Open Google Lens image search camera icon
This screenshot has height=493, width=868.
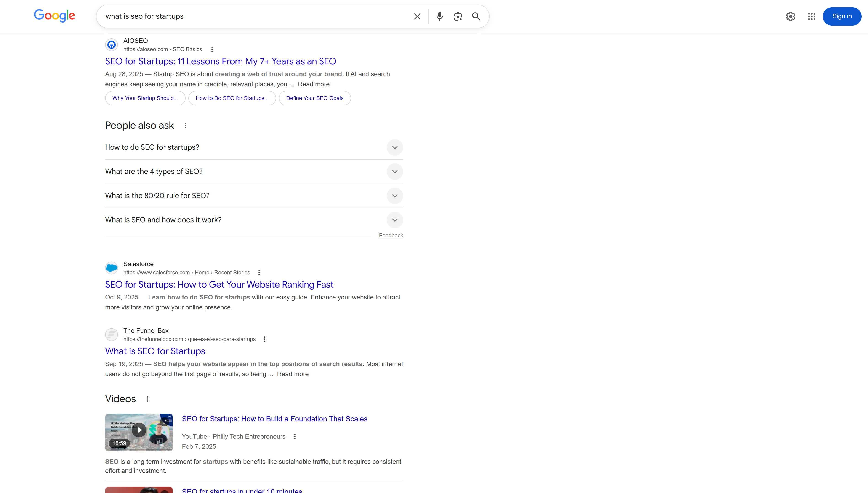[x=458, y=16]
